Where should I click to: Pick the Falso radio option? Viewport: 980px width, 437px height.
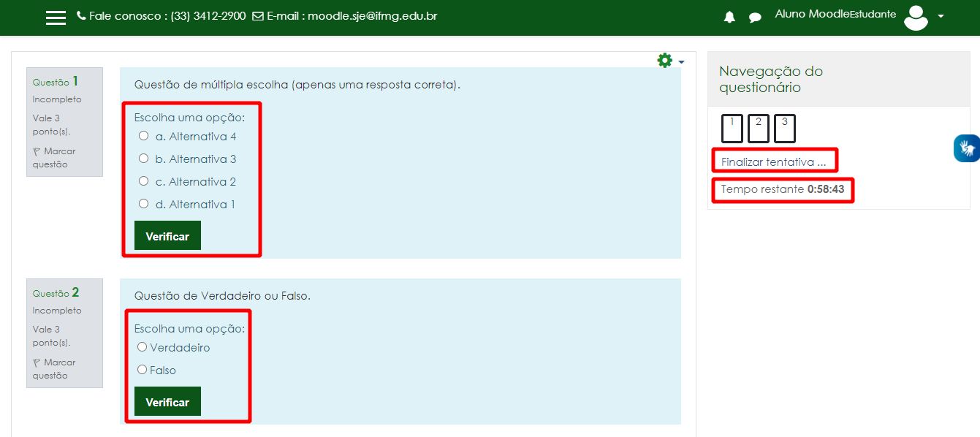point(143,370)
